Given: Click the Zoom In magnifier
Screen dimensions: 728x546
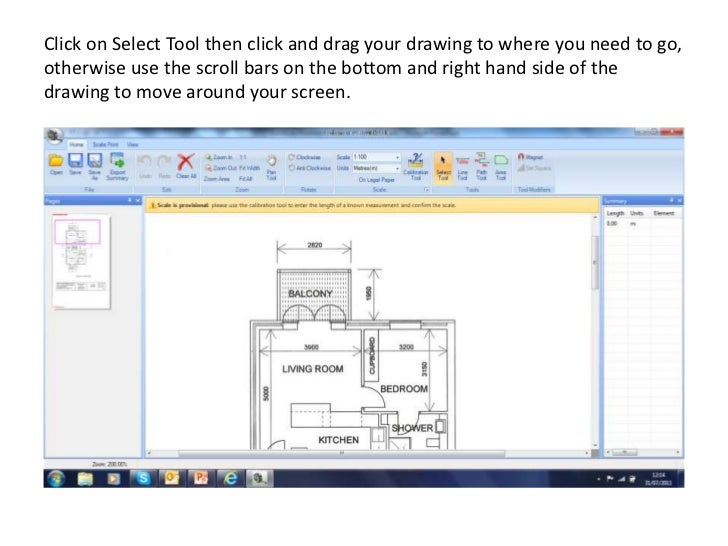Looking at the screenshot, I should [x=208, y=157].
